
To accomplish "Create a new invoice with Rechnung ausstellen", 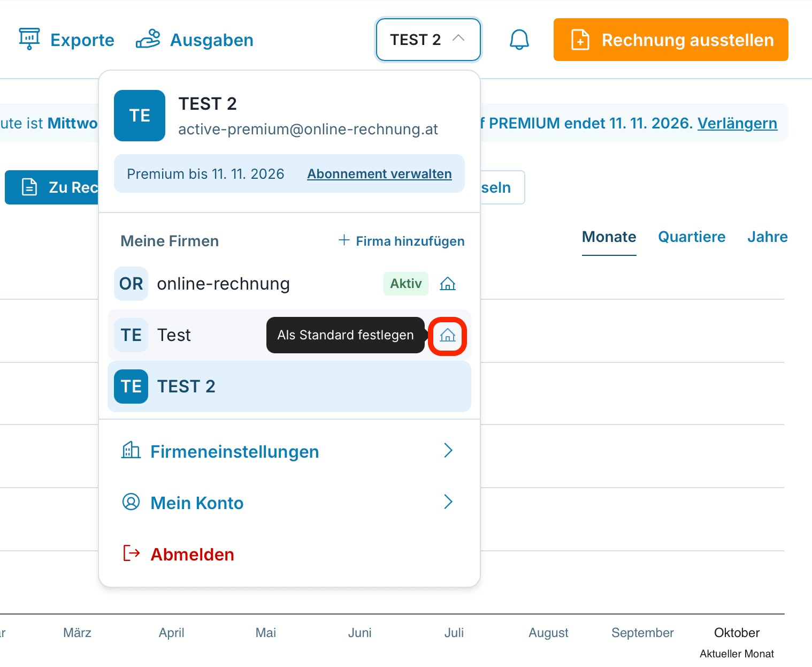I will pos(671,40).
